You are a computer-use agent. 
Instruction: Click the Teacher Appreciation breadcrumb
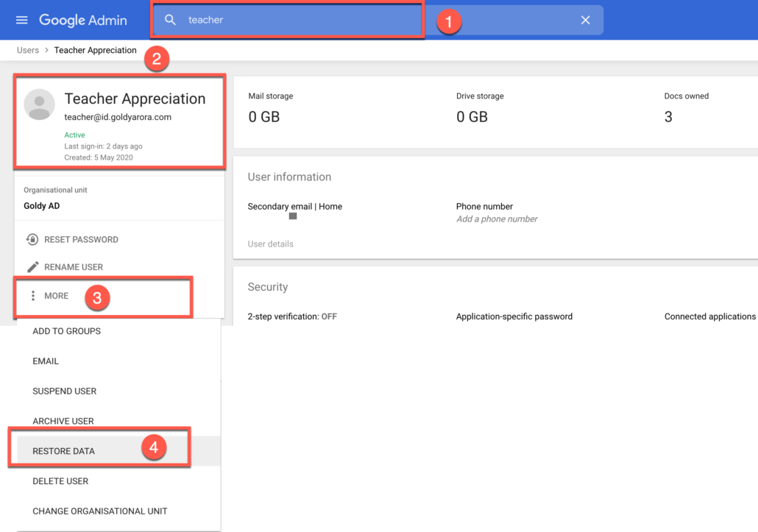(95, 50)
